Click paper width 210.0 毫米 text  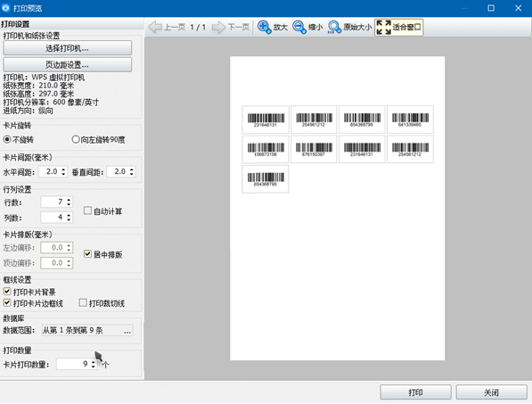[x=56, y=86]
